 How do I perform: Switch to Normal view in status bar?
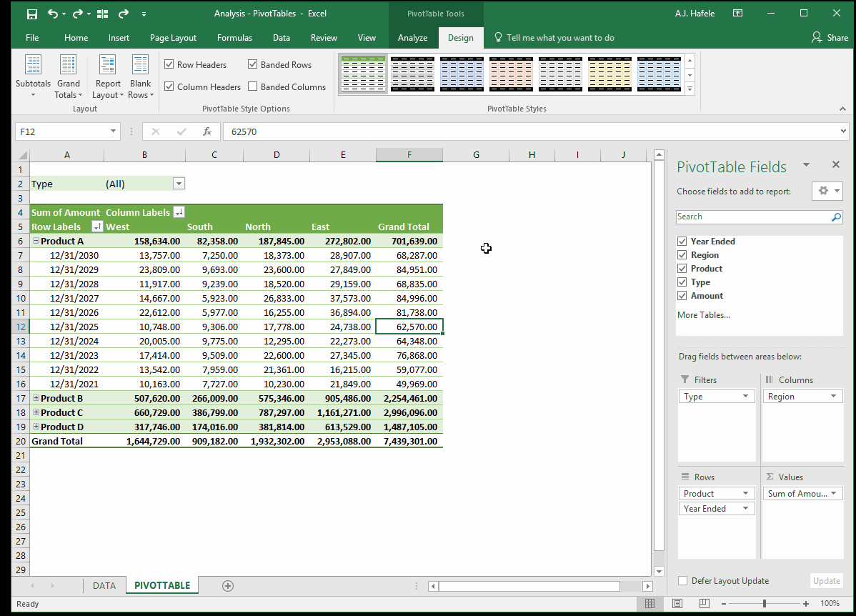click(x=650, y=603)
